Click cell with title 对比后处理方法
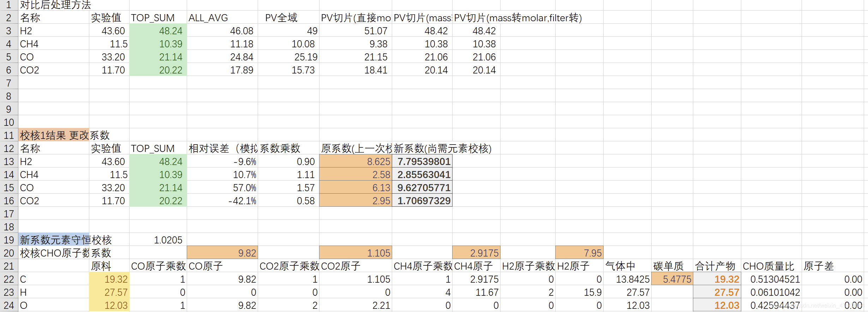 [x=54, y=5]
